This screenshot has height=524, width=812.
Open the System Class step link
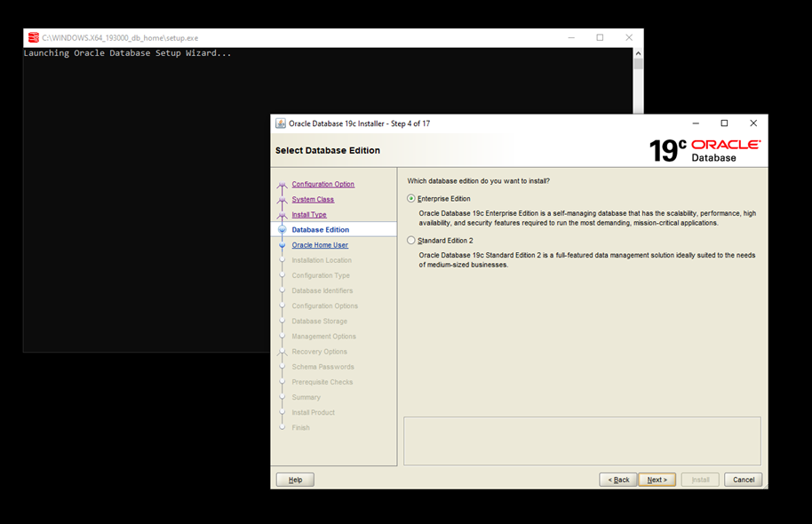[x=313, y=199]
